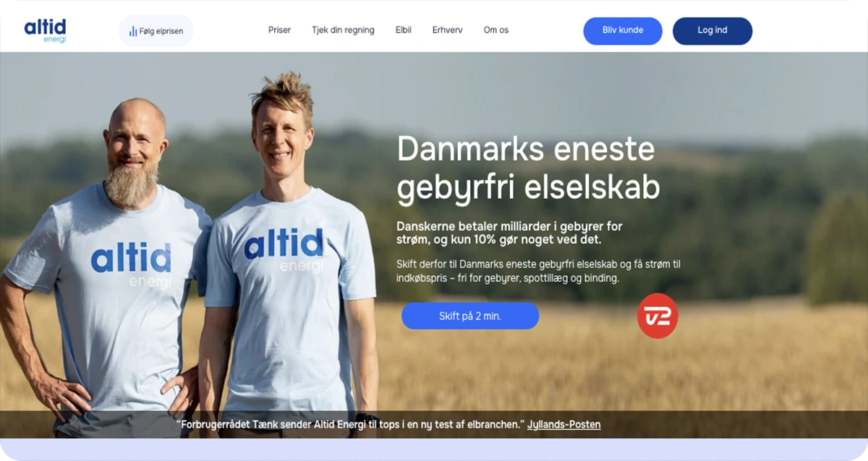Click the paragraph mentioning spottillæg og binding

pos(538,271)
